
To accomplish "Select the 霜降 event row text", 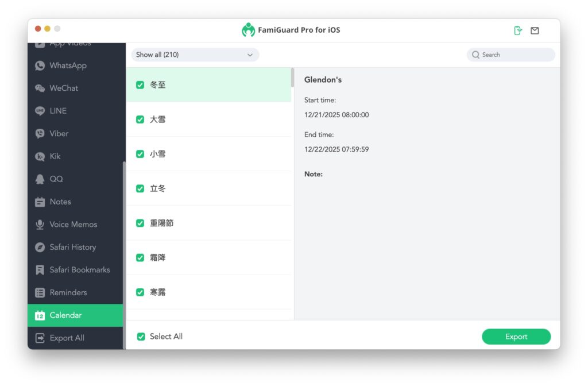I will click(157, 258).
